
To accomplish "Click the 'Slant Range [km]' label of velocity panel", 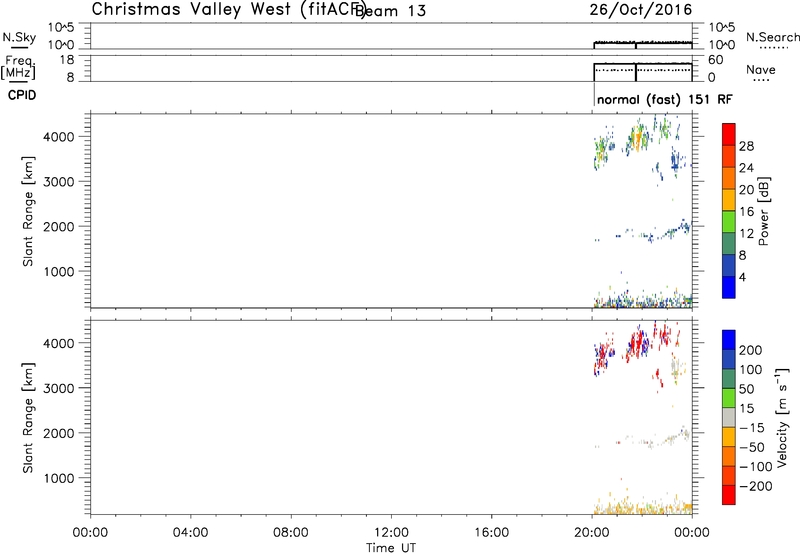I will [28, 418].
